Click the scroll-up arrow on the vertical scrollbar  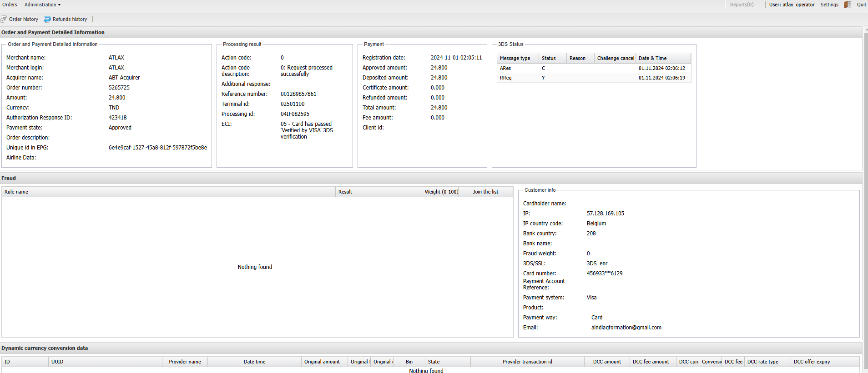coord(866,30)
